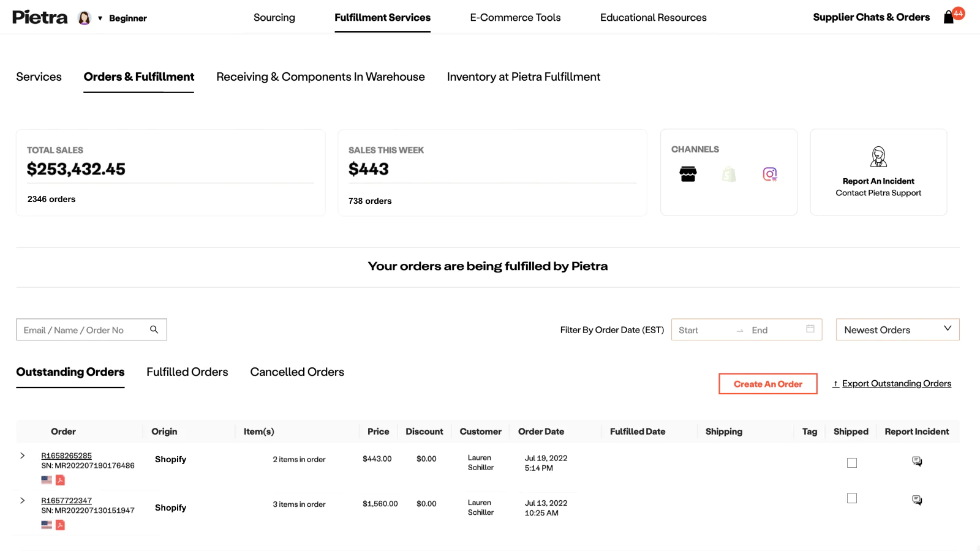Check Shipped box for order R1657722347
Viewport: 980px width, 551px height.
[x=852, y=498]
